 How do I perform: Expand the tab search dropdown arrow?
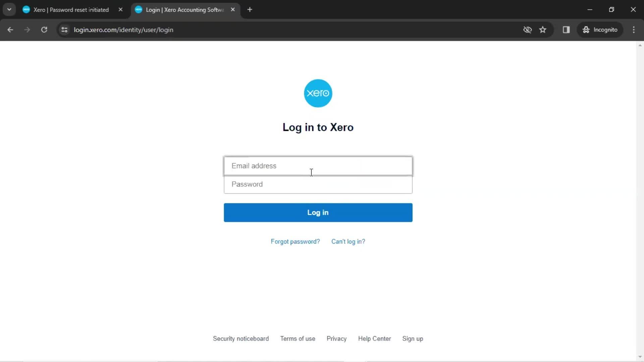coord(9,10)
